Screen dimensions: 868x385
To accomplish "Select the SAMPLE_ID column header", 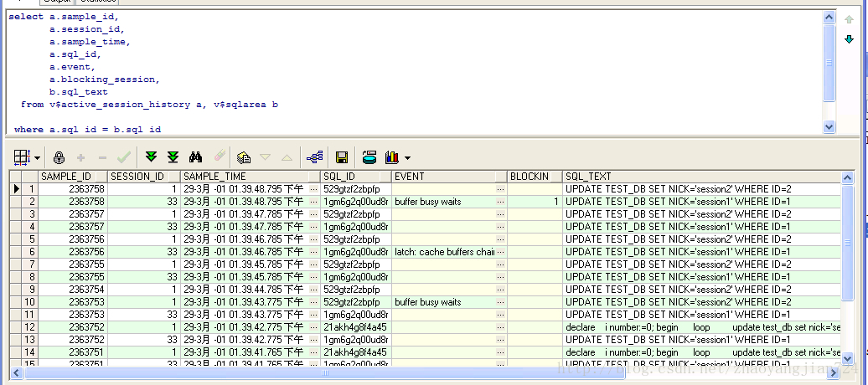I will pos(73,177).
